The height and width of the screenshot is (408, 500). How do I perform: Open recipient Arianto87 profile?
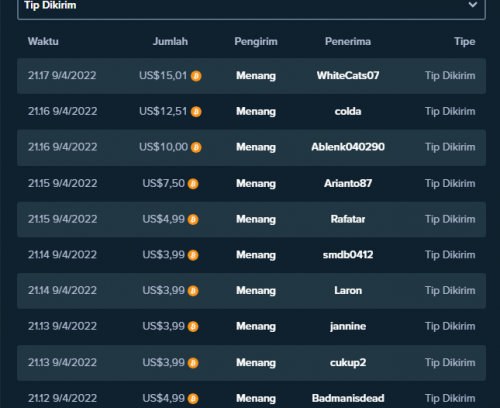[348, 183]
